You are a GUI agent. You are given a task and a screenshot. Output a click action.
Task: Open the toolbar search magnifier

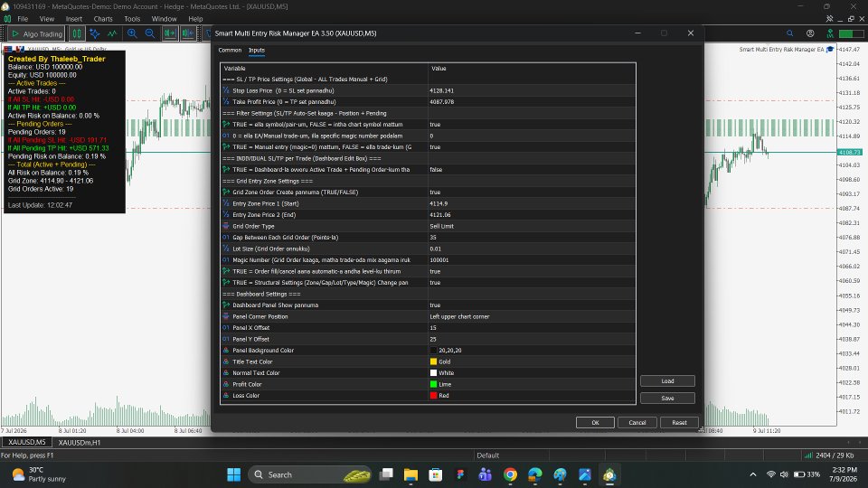click(x=790, y=33)
